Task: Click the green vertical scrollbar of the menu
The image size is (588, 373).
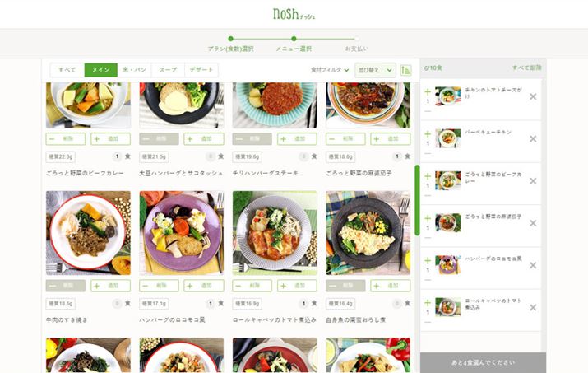Action: 417,200
